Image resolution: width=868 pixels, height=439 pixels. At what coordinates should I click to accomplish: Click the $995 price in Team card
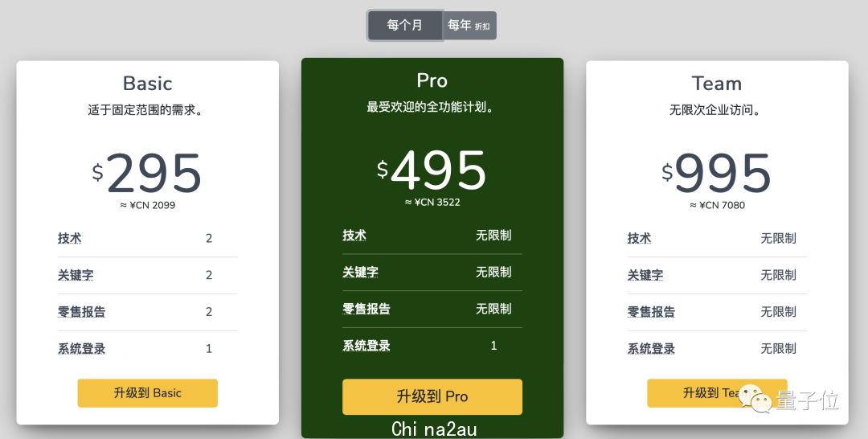[716, 174]
